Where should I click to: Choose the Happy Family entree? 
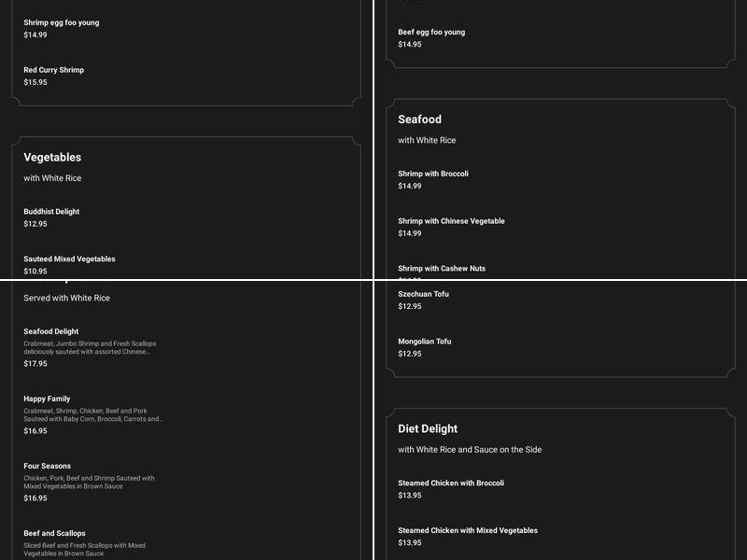(x=48, y=399)
